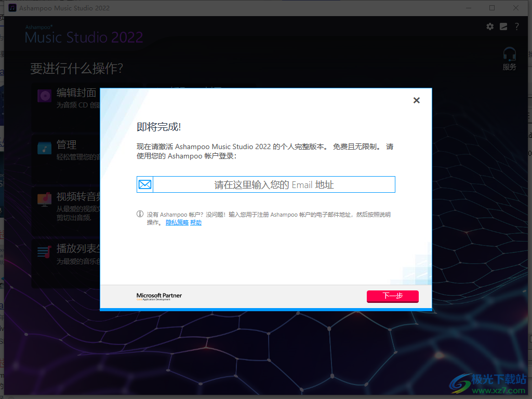Click the 服务 headset support icon
The width and height of the screenshot is (532, 399).
(509, 58)
